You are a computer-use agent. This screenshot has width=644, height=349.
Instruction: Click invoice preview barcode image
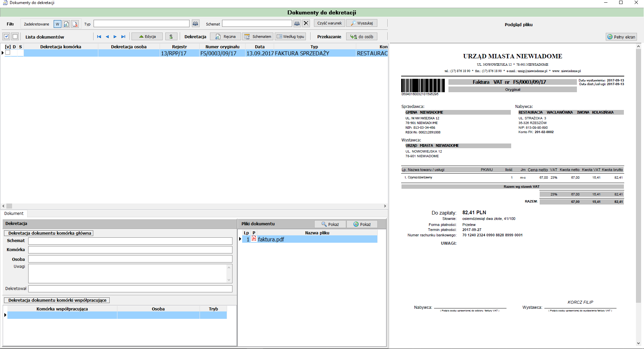click(423, 85)
